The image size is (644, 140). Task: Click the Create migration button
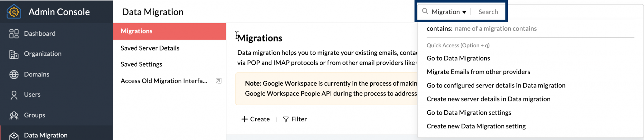[256, 119]
